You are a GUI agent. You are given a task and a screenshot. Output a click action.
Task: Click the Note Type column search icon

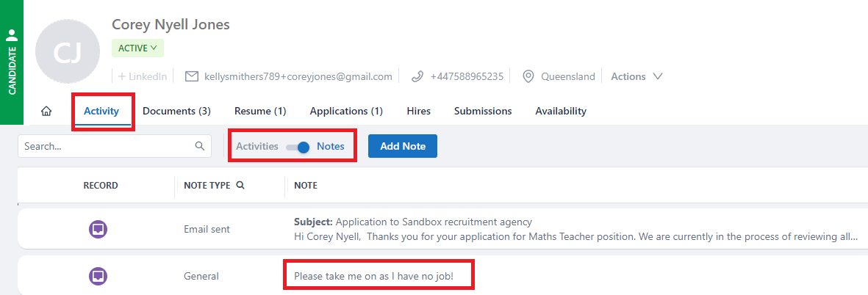(240, 186)
